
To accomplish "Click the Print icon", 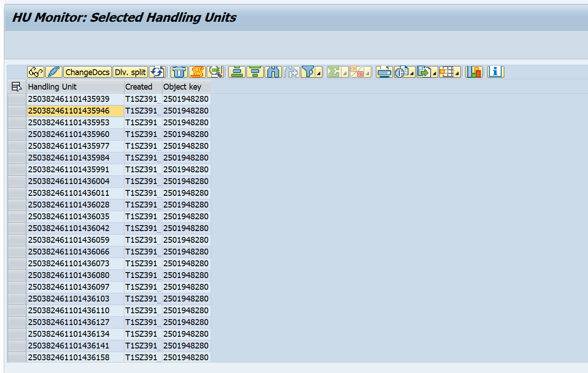I will [385, 72].
